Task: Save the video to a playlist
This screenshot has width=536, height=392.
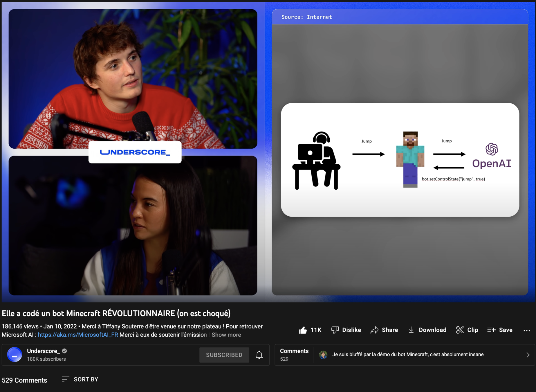Action: (500, 330)
